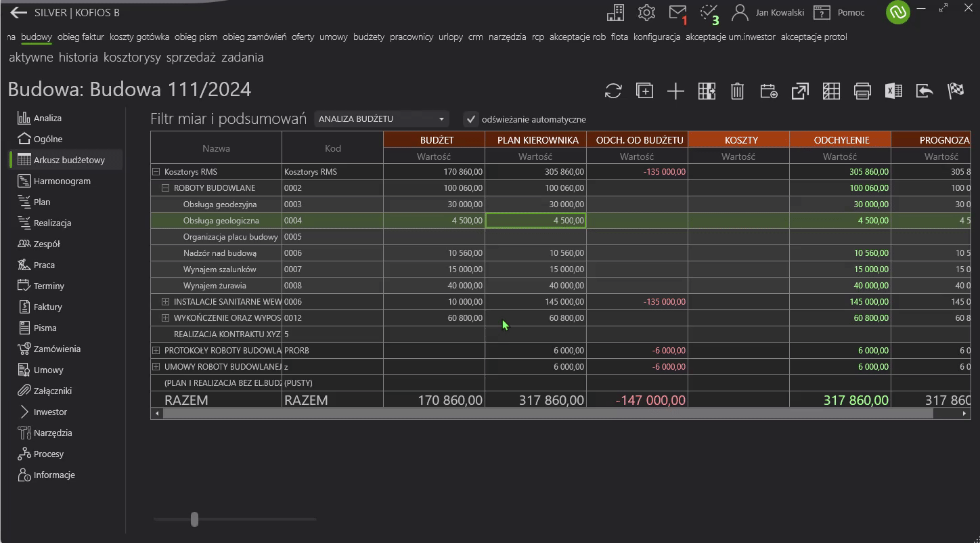Click the right arrow of the horizontal scrollbar
Viewport: 980px width, 543px height.
[965, 413]
